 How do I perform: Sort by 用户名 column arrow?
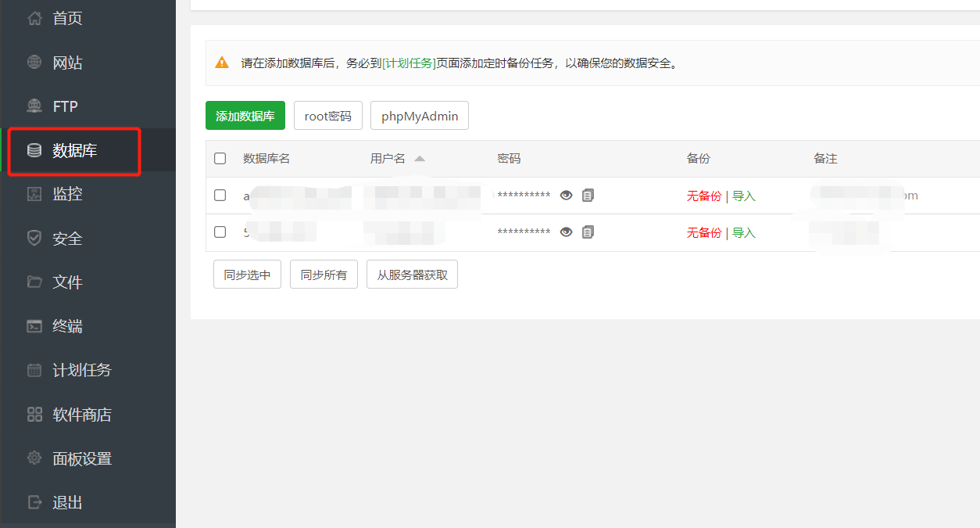pyautogui.click(x=420, y=158)
